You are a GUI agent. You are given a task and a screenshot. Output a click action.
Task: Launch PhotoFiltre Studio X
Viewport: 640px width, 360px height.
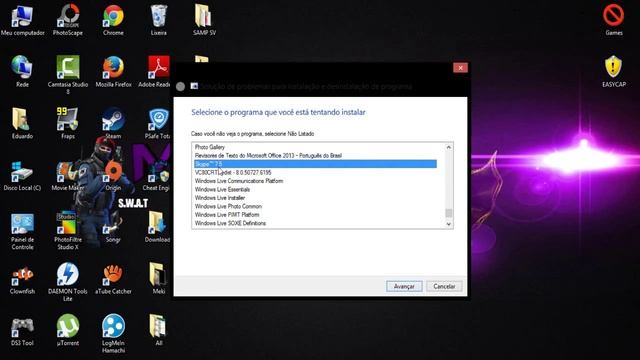coord(68,231)
